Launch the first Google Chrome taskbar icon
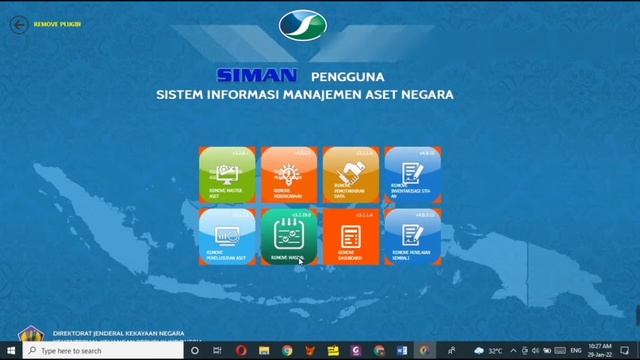This screenshot has width=640, height=360. (x=287, y=351)
